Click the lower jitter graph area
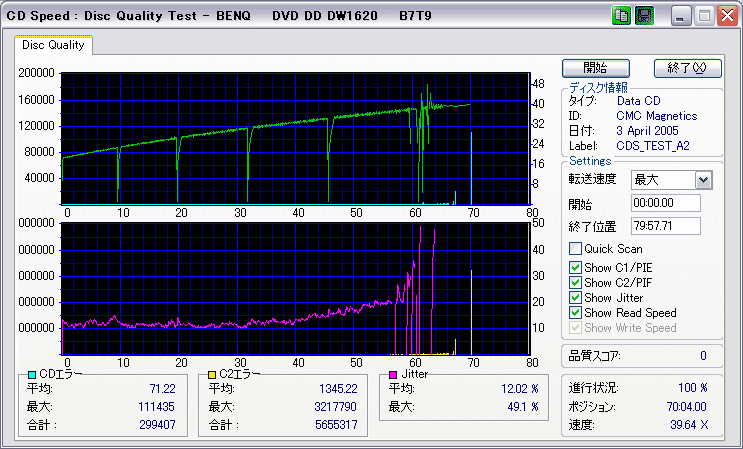Screen dimensions: 743x449 click(295, 289)
